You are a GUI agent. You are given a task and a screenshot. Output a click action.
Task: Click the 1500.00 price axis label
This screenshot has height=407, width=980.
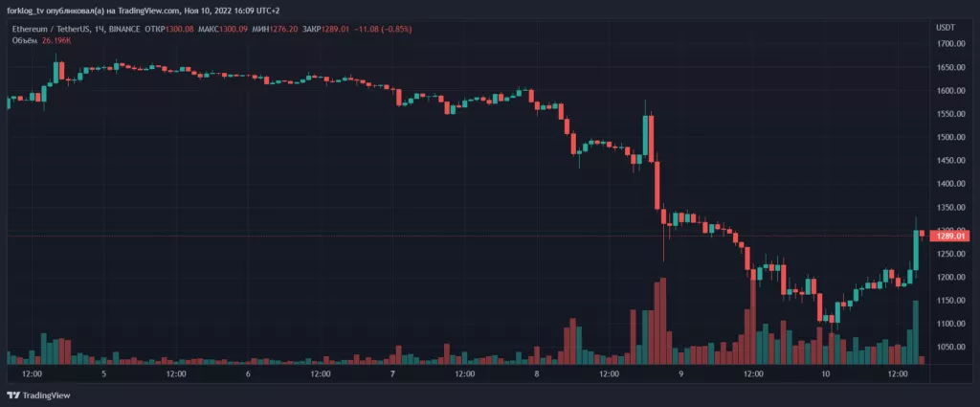coord(950,137)
